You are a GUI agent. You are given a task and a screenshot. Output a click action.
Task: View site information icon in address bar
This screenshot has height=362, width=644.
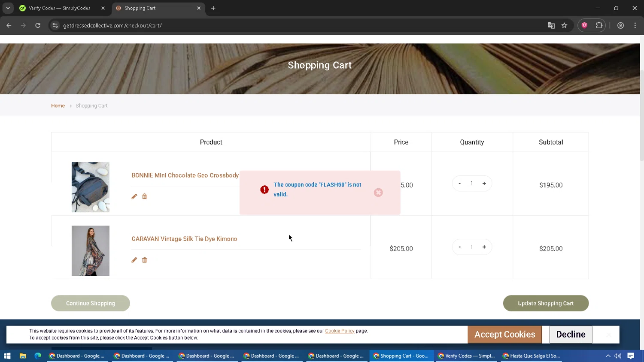55,26
